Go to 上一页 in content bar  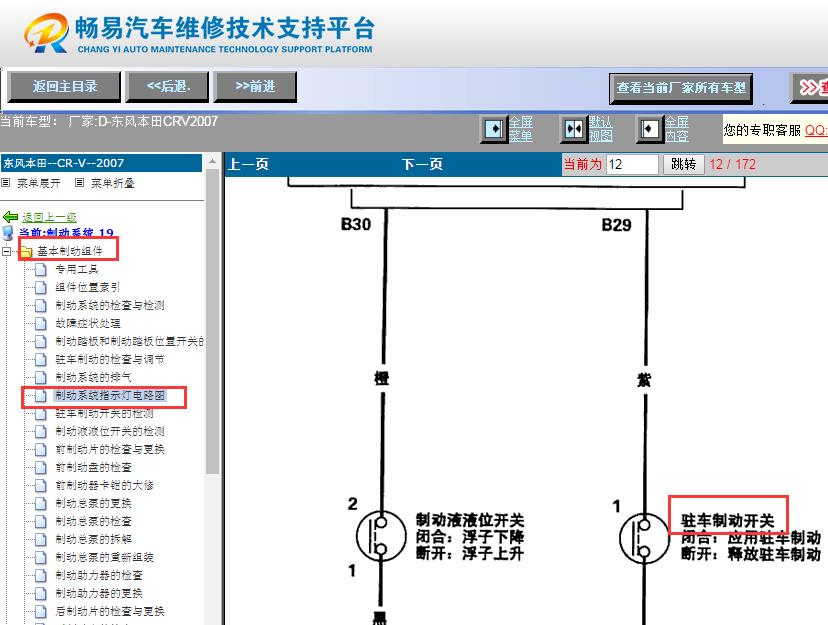[x=248, y=164]
